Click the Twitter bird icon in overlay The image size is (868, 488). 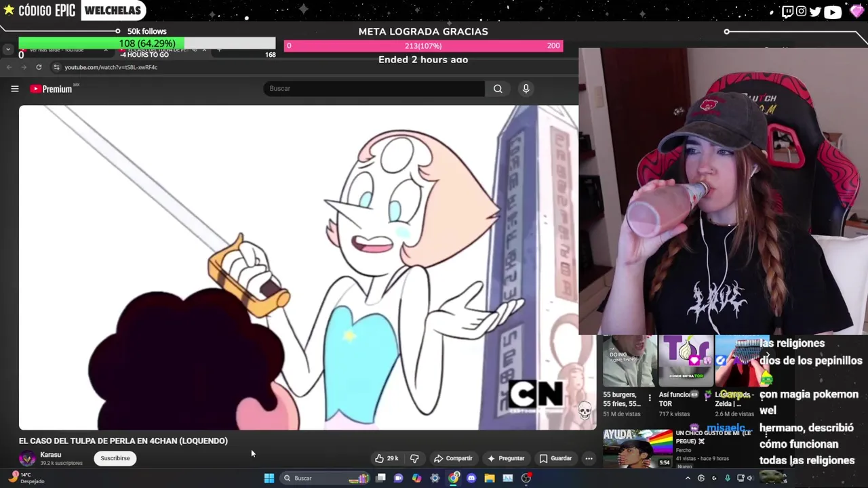click(815, 12)
